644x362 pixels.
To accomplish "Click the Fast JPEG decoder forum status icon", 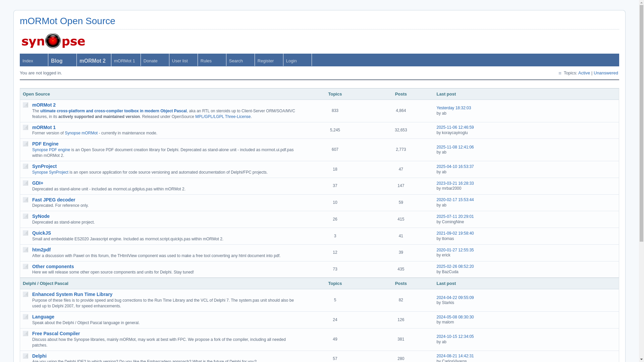I will coord(25,200).
